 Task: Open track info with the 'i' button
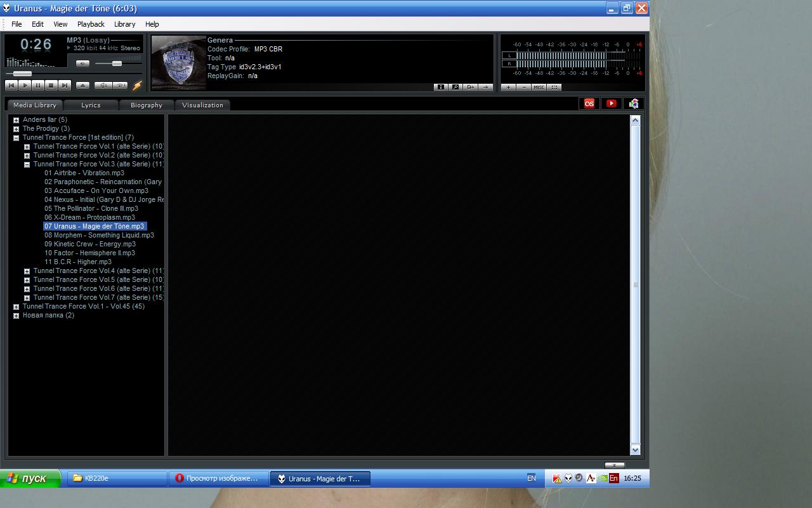(441, 87)
